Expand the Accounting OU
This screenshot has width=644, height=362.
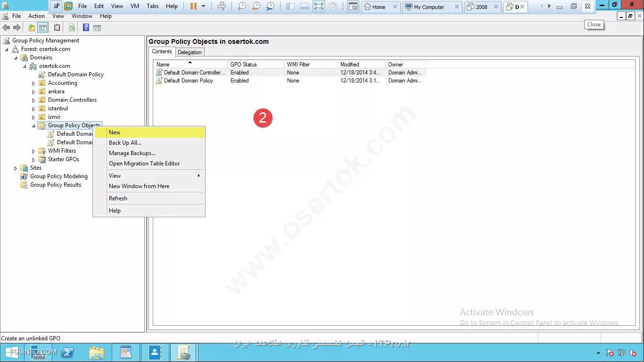click(33, 83)
